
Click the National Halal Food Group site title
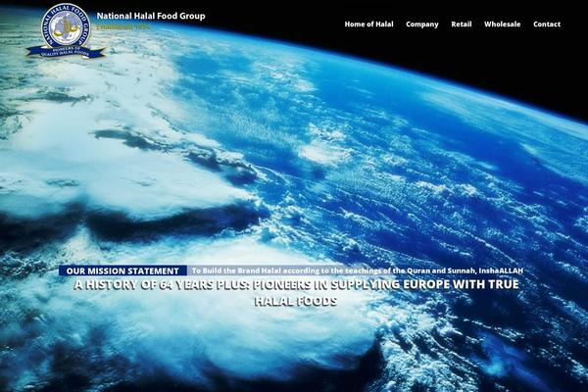click(x=151, y=16)
